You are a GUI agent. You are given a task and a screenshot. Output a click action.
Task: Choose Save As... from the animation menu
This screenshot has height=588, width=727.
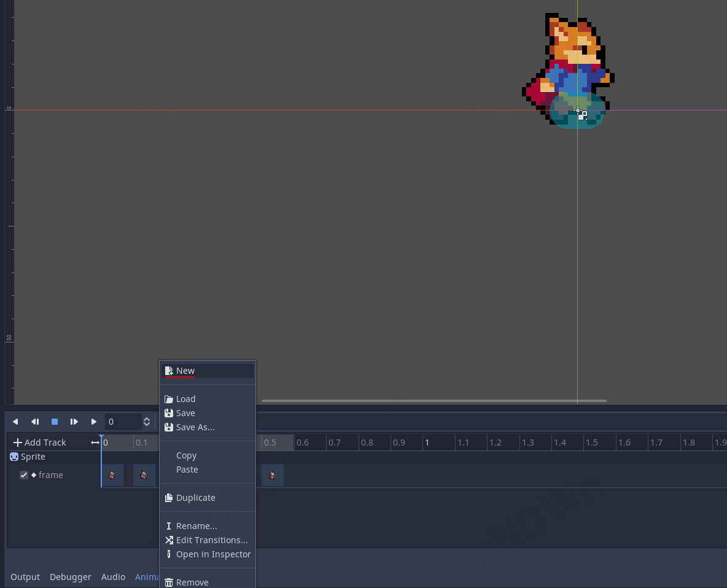point(208,427)
